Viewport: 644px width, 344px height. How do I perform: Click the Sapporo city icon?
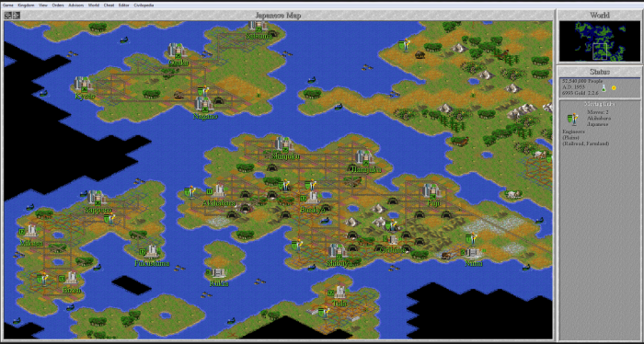coord(97,198)
